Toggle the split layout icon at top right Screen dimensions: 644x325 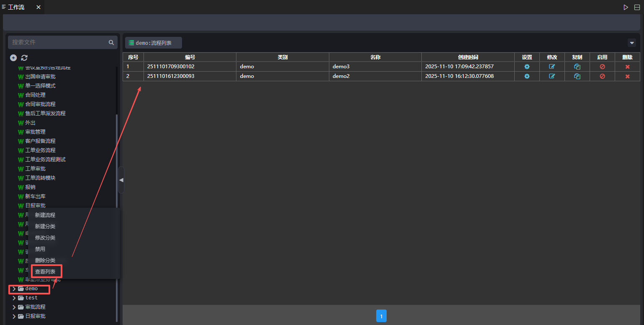pyautogui.click(x=637, y=7)
